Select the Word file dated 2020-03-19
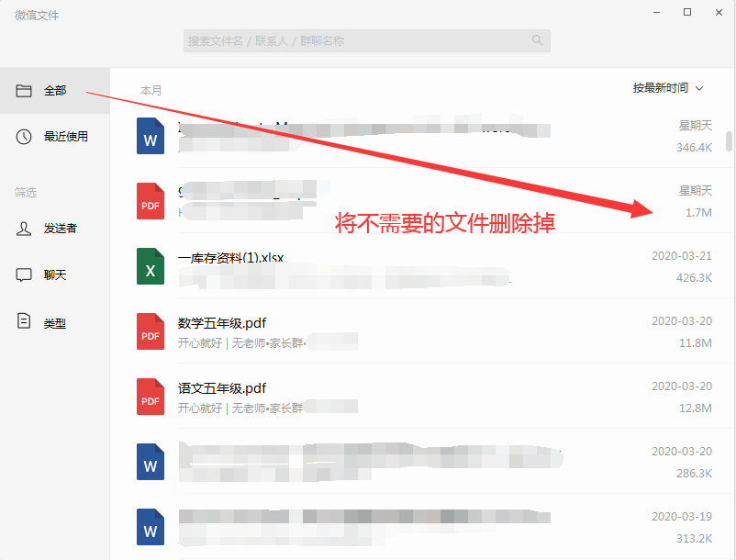 pos(422,527)
